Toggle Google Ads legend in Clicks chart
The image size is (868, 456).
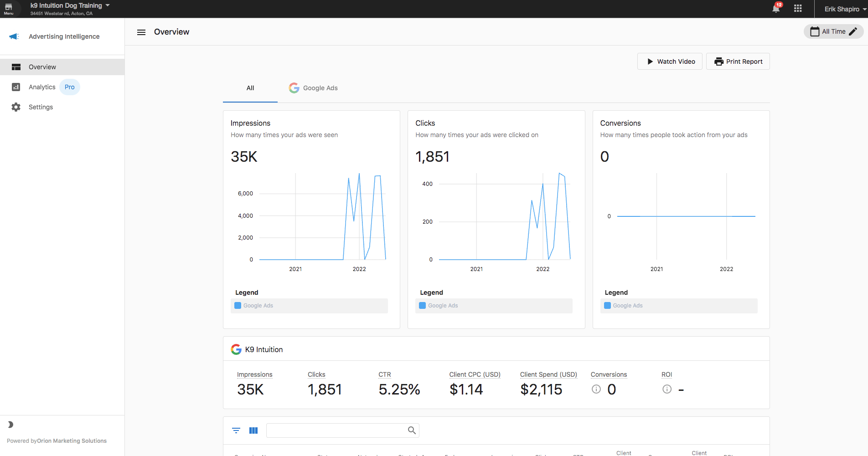[x=494, y=306]
